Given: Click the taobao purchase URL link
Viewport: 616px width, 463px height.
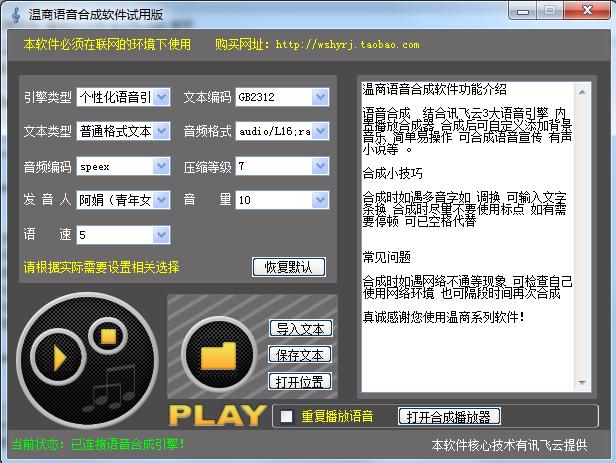Looking at the screenshot, I should point(347,45).
